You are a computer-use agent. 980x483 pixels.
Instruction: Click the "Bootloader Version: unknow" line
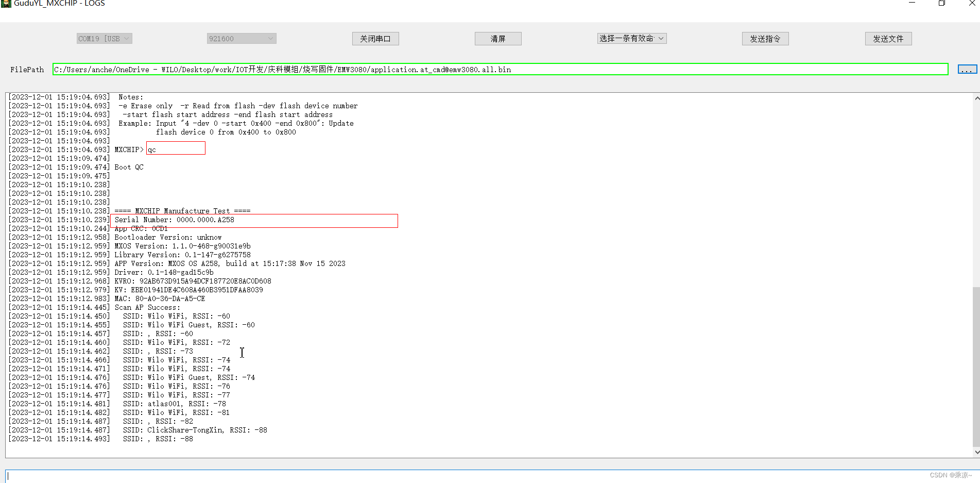(168, 237)
